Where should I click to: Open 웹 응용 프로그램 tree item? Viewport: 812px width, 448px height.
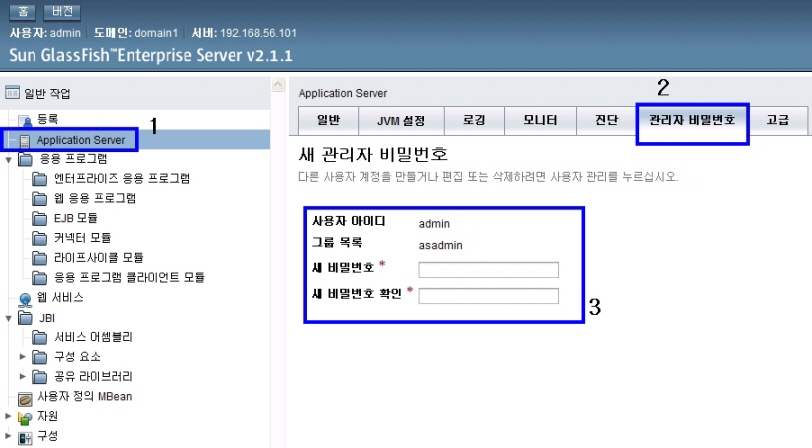pos(95,198)
